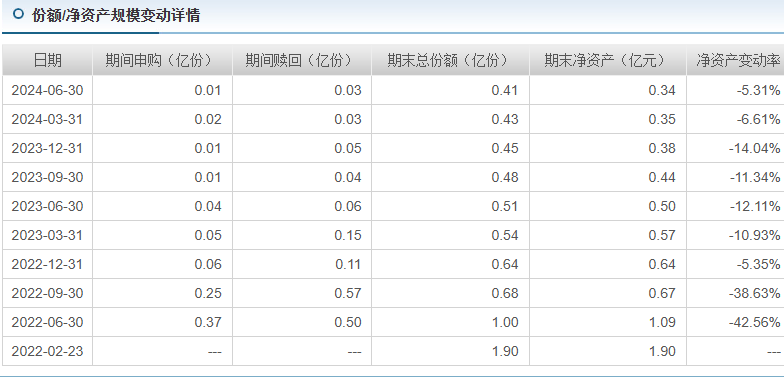Image resolution: width=784 pixels, height=377 pixels.
Task: Select the 2024-06-30 date cell
Action: pyautogui.click(x=48, y=90)
